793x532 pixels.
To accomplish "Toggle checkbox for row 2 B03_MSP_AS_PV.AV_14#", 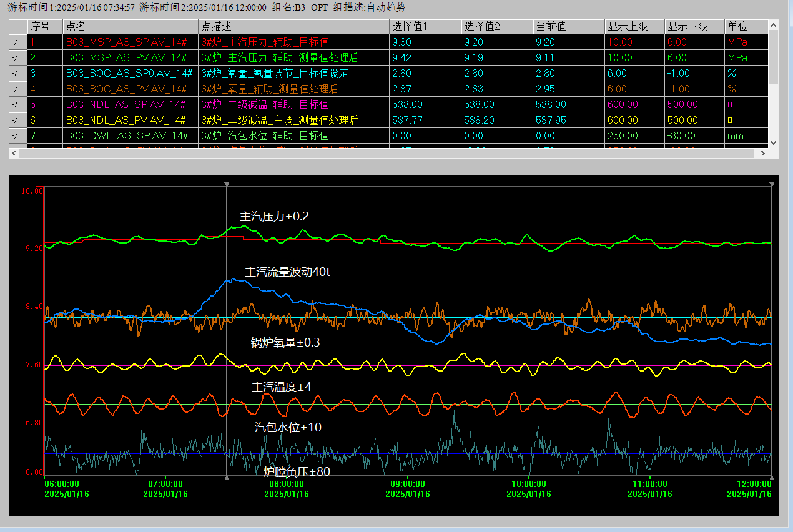I will pos(15,57).
